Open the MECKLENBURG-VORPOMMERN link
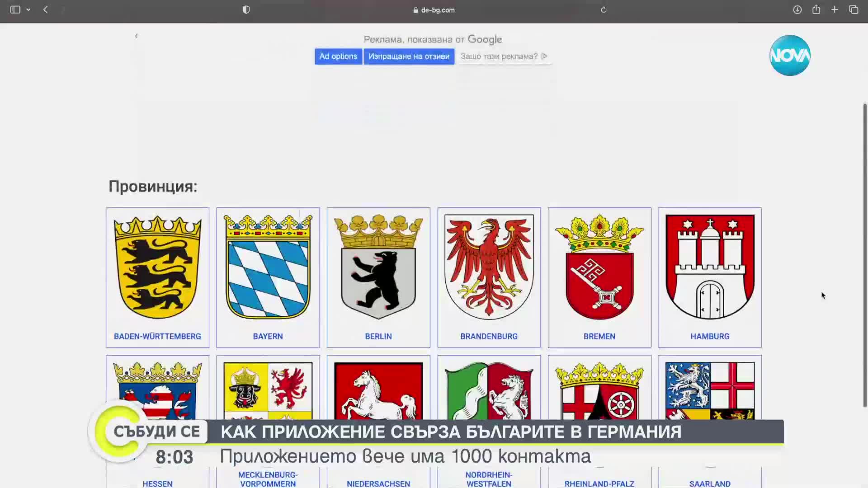The width and height of the screenshot is (868, 488). click(268, 479)
